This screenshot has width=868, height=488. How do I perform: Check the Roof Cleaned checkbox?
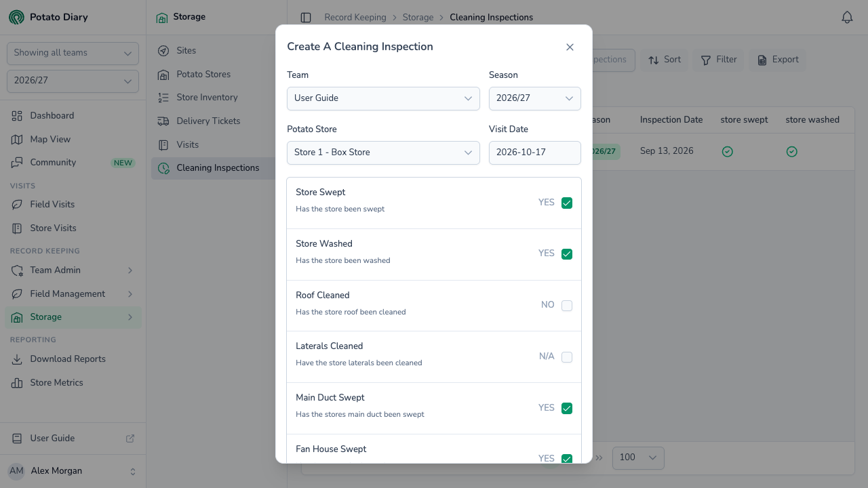coord(567,306)
